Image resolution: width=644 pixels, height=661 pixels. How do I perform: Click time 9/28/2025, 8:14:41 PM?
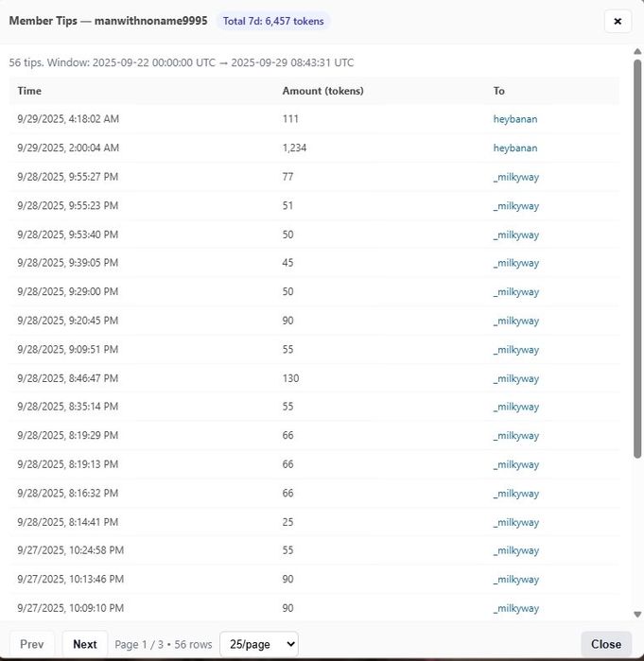click(x=68, y=522)
